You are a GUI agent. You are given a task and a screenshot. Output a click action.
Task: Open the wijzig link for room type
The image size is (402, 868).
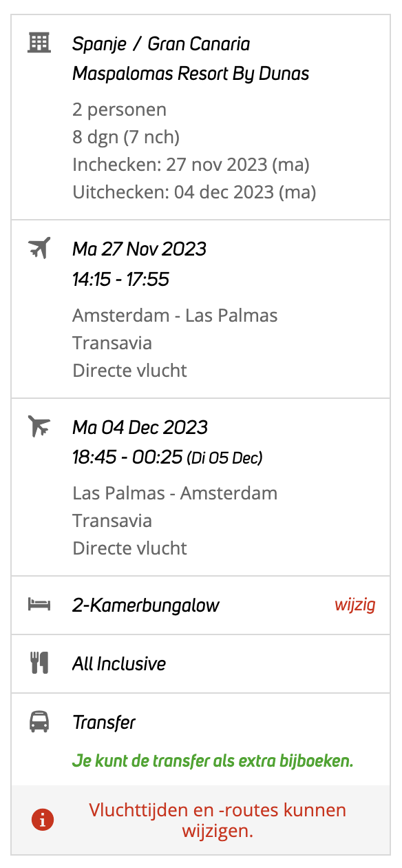coord(355,606)
